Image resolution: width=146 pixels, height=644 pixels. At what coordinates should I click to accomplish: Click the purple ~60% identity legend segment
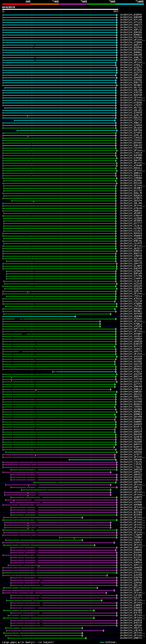pos(73,4)
